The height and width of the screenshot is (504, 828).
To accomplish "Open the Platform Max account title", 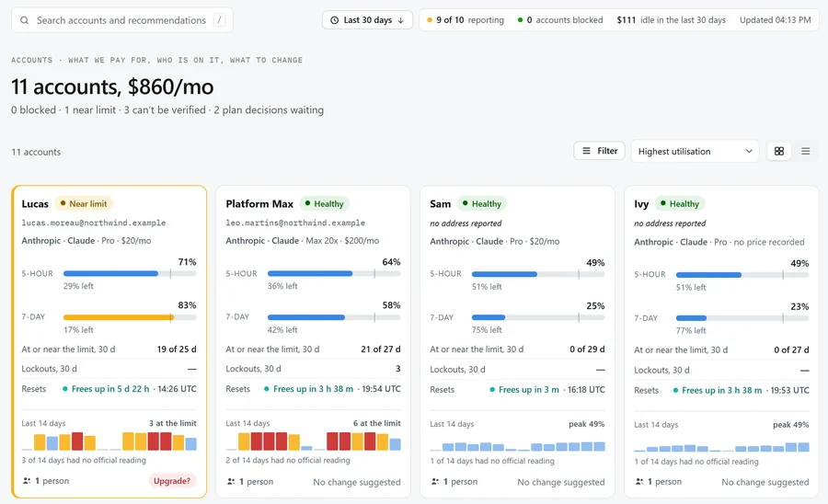I will pos(259,203).
